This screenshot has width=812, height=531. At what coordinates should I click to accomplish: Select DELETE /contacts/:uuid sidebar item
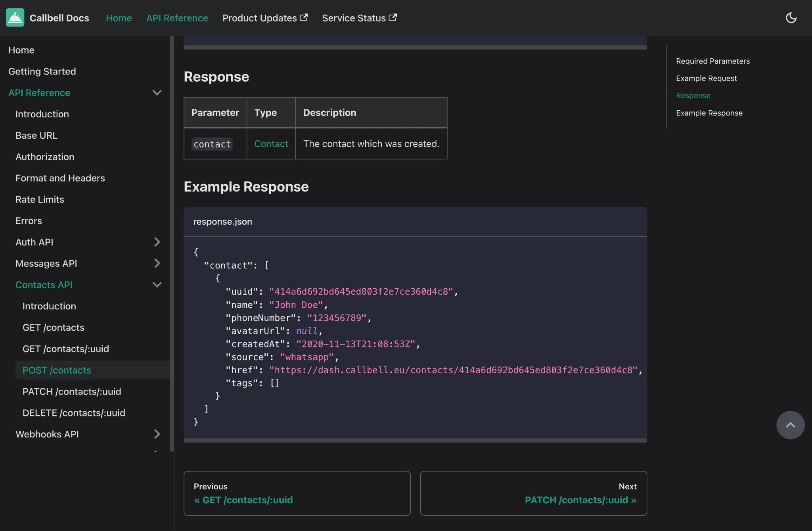tap(74, 412)
